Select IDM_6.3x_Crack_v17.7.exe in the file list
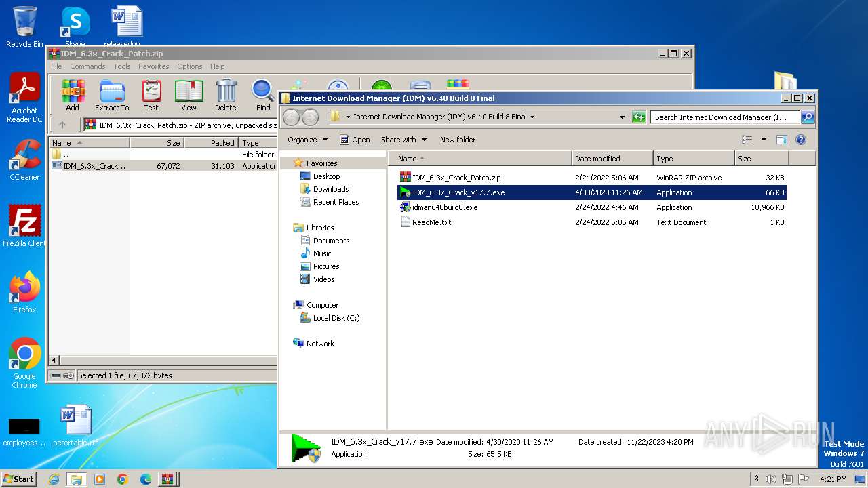This screenshot has height=488, width=868. click(591, 192)
